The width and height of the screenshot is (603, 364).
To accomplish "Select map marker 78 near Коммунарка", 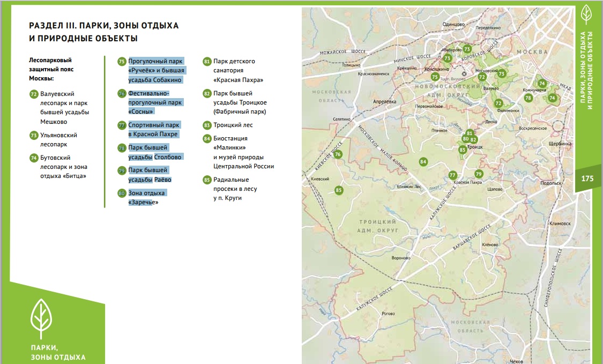I will point(528,98).
